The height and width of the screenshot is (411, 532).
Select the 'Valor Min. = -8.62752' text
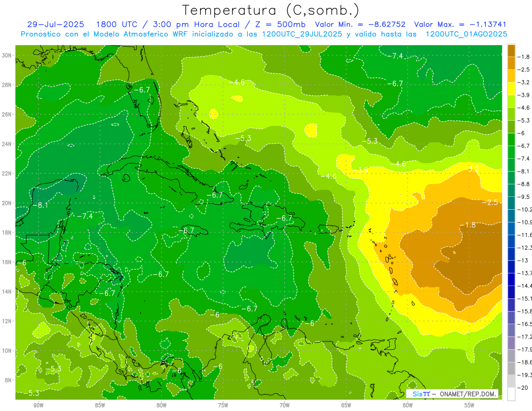coord(360,24)
